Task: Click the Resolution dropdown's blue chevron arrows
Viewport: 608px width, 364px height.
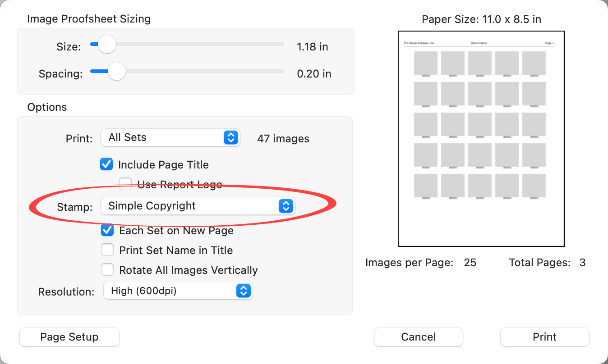Action: (x=243, y=291)
